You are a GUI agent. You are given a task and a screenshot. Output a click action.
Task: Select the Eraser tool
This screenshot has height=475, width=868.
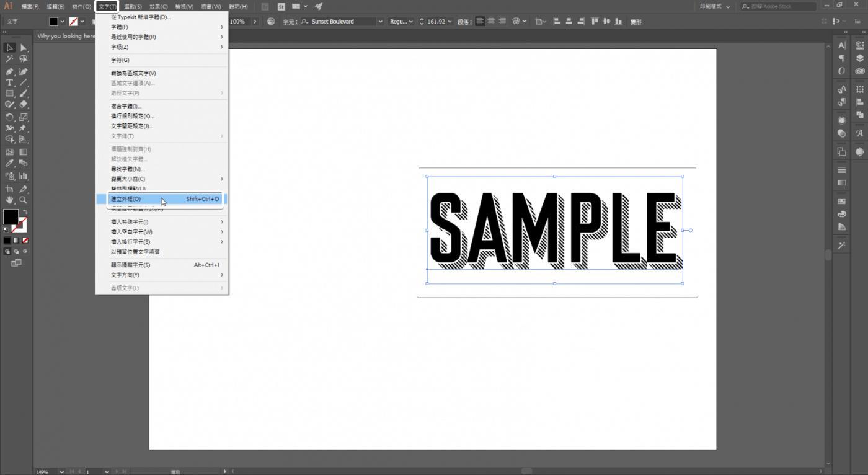pyautogui.click(x=23, y=105)
